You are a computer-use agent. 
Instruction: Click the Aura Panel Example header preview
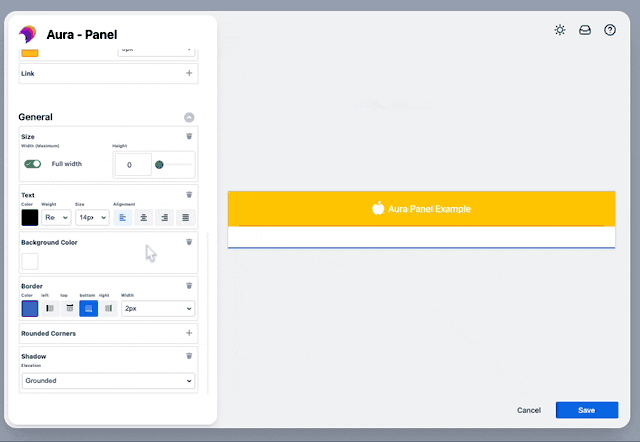pyautogui.click(x=422, y=209)
